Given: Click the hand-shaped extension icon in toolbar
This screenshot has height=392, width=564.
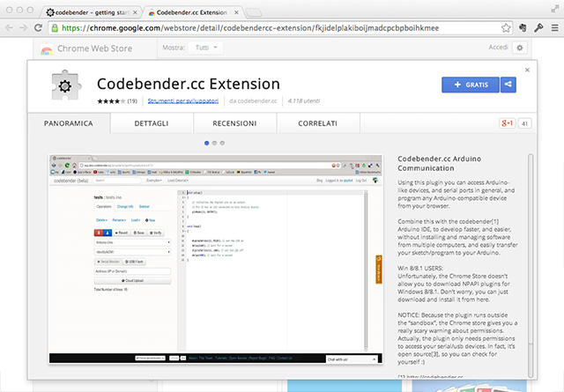Looking at the screenshot, I should [523, 27].
